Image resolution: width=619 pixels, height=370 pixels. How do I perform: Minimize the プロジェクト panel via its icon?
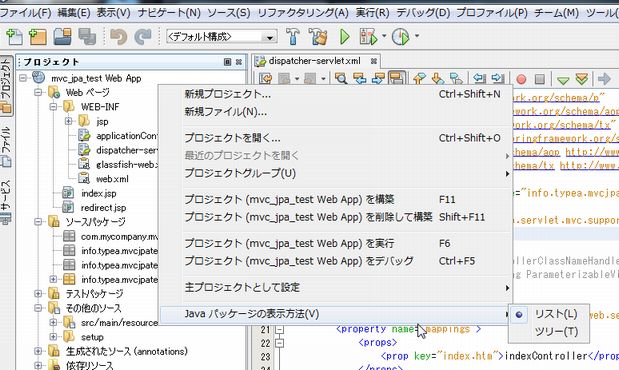[227, 62]
